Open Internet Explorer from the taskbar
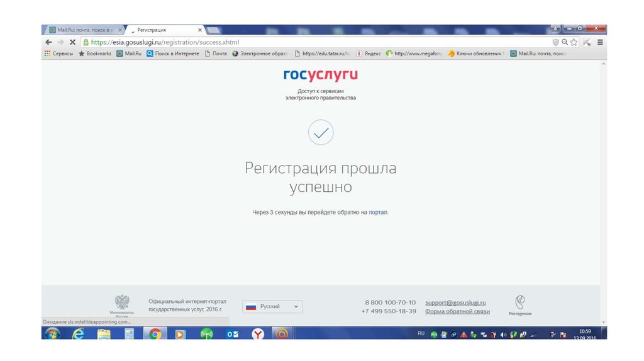644x361 pixels. [78, 334]
